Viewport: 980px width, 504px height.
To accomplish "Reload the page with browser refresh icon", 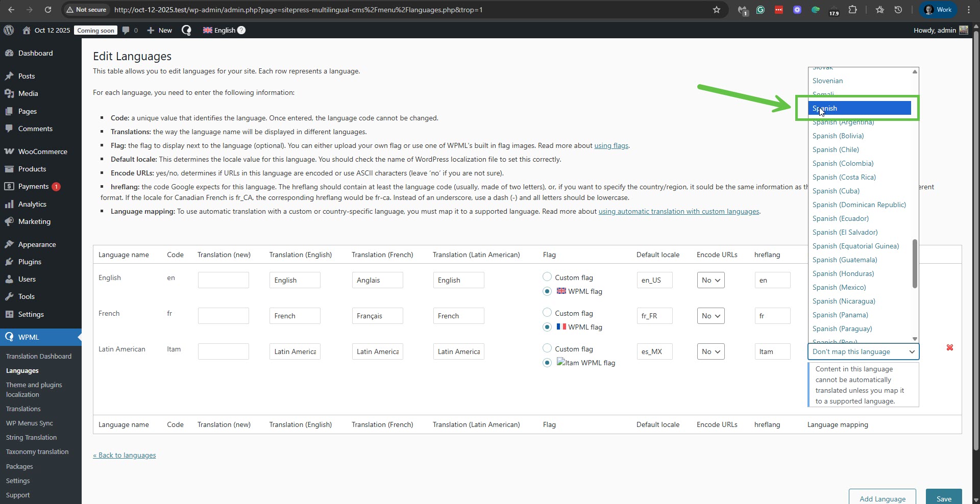I will (x=48, y=10).
